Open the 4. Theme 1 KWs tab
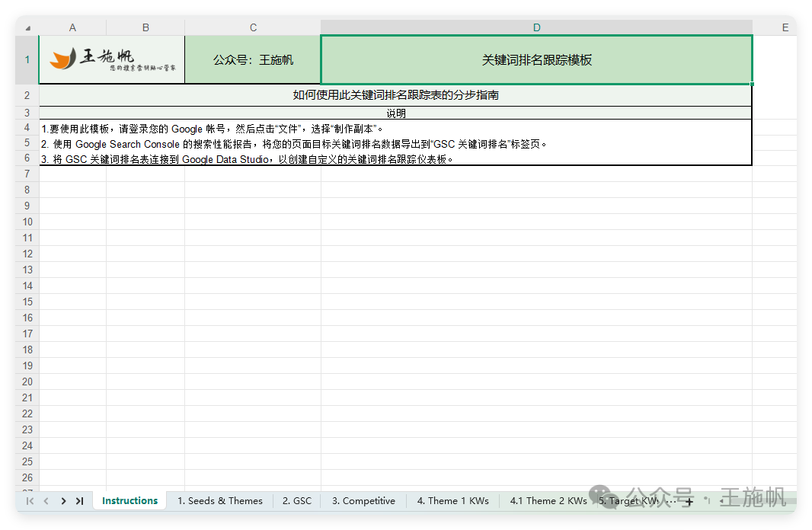Screen dimensions: 812x530 point(453,500)
